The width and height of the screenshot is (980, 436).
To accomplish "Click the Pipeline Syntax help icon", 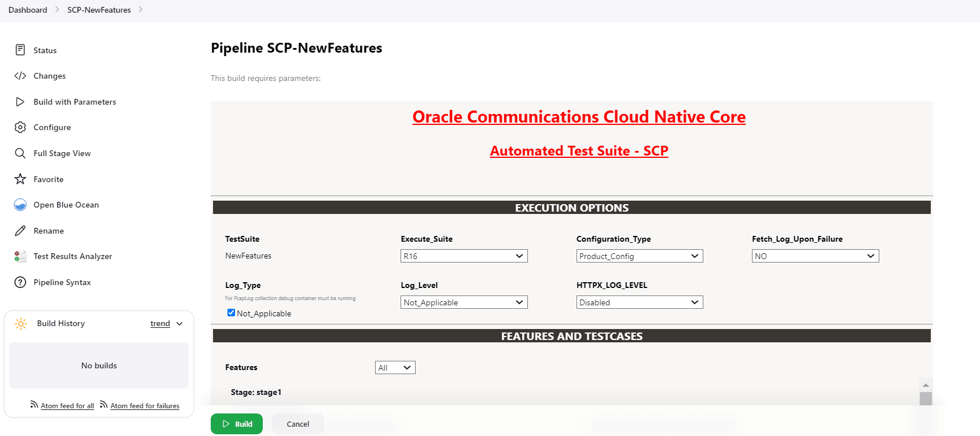I will pyautogui.click(x=20, y=282).
